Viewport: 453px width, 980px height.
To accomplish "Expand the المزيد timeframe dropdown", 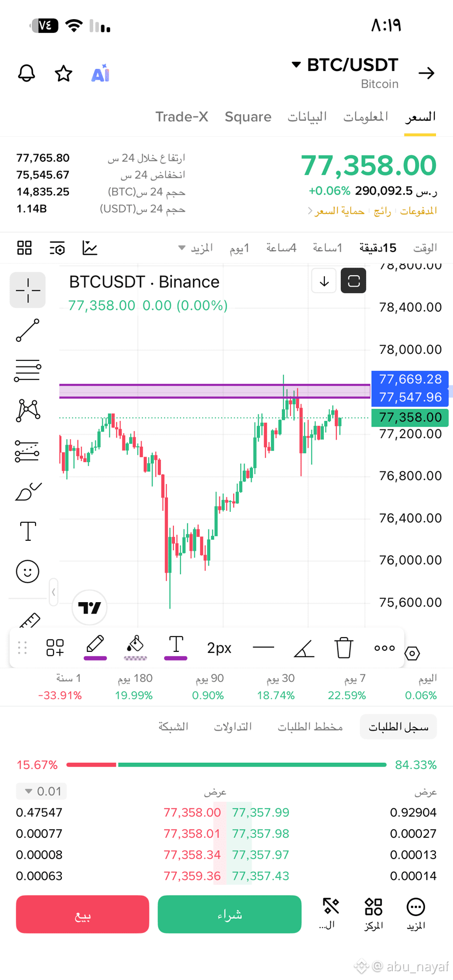I will (x=196, y=248).
